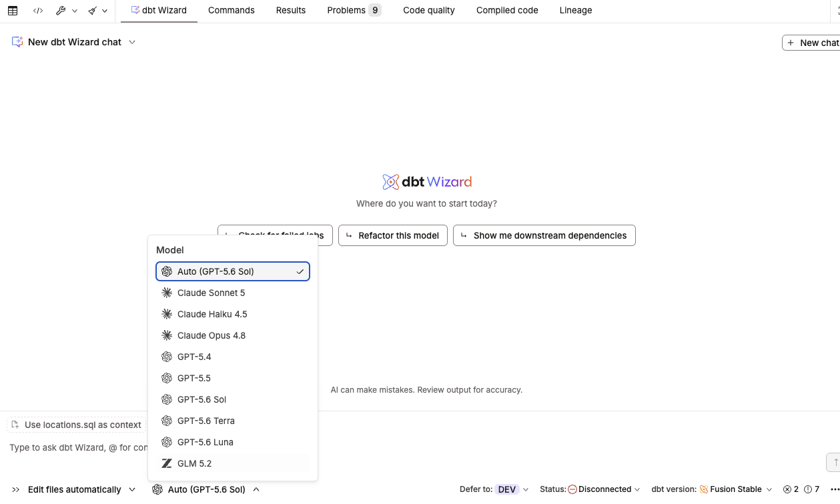840x504 pixels.
Task: Click the panel expand icon at top right
Action: coord(838,11)
